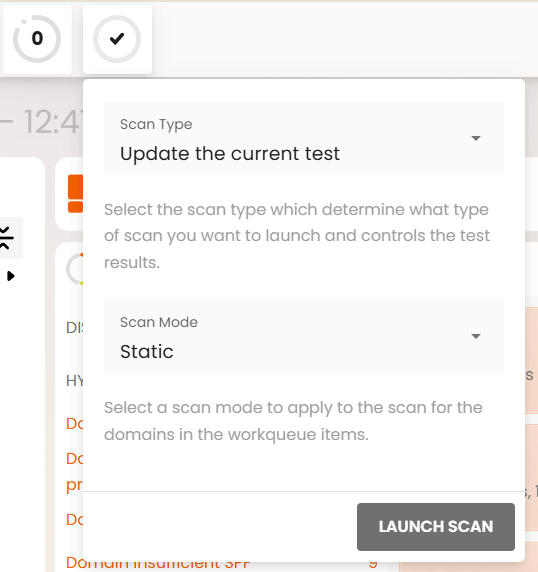Image resolution: width=538 pixels, height=572 pixels.
Task: Click the partially hidden HY label
Action: tap(75, 381)
